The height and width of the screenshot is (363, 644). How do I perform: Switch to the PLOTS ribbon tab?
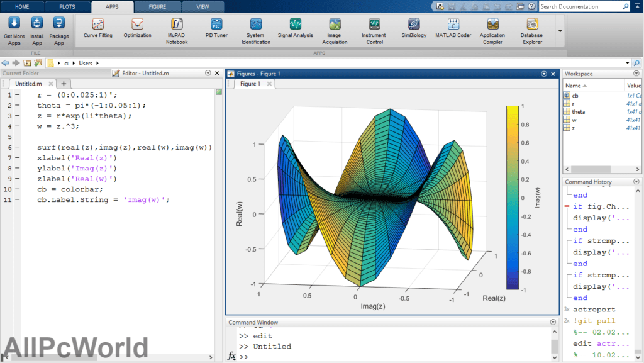pos(67,7)
